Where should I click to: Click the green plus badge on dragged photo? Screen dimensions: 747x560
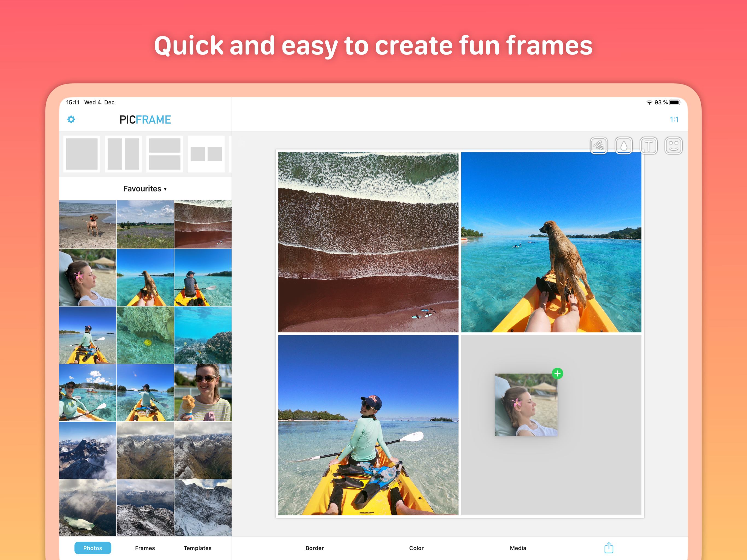(x=557, y=373)
